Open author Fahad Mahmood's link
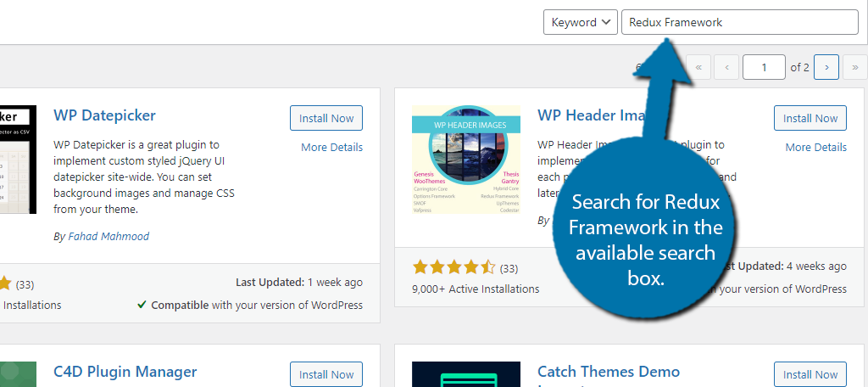The height and width of the screenshot is (387, 868). coord(108,236)
